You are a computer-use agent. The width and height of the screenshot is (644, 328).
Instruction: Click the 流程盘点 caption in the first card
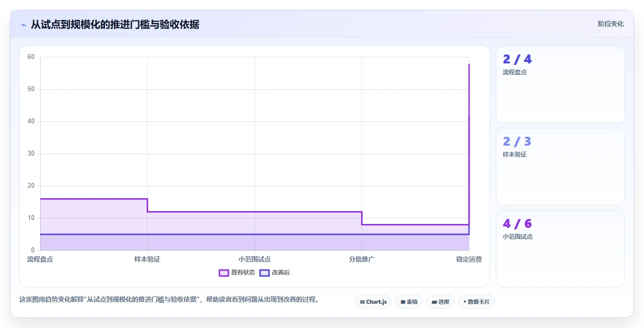click(x=515, y=72)
